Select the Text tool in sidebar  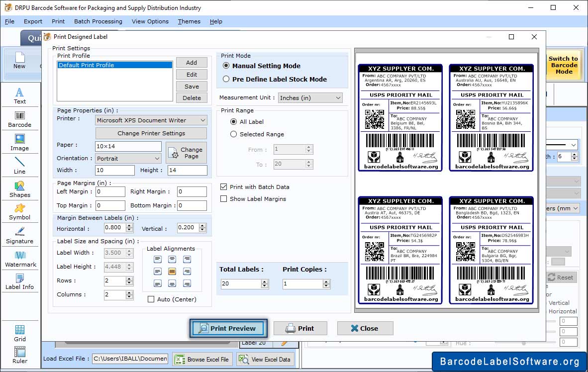(19, 95)
